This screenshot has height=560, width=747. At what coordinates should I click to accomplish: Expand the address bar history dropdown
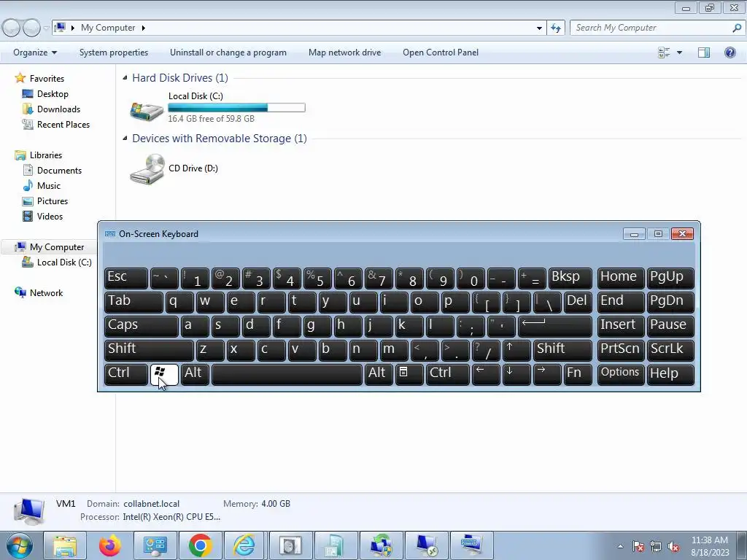(x=539, y=28)
